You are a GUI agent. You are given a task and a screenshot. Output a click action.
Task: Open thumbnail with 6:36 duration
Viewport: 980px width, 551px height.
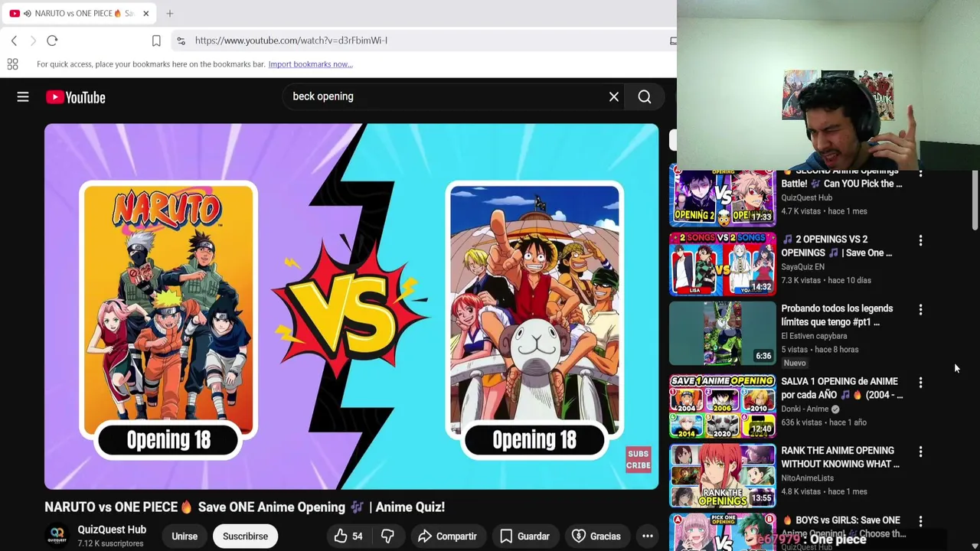723,334
